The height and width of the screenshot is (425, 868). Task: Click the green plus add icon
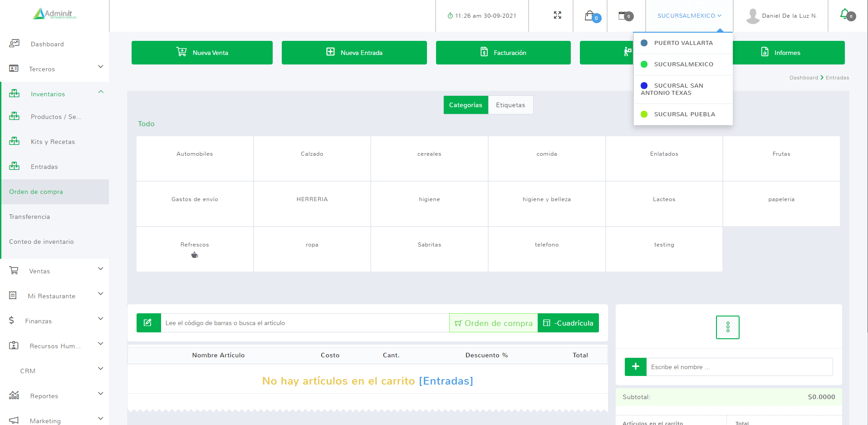tap(635, 367)
